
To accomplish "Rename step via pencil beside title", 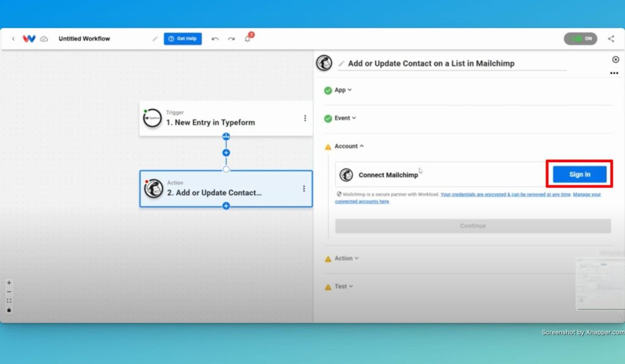I will [x=341, y=63].
